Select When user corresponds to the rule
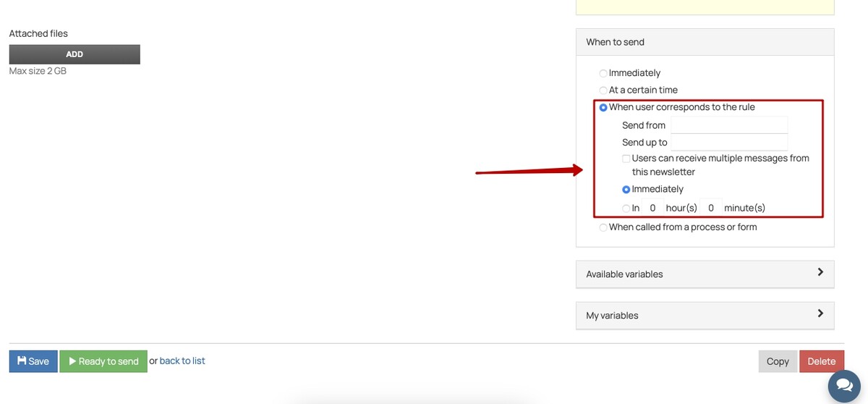Screen dimensions: 868x404 click(x=603, y=107)
